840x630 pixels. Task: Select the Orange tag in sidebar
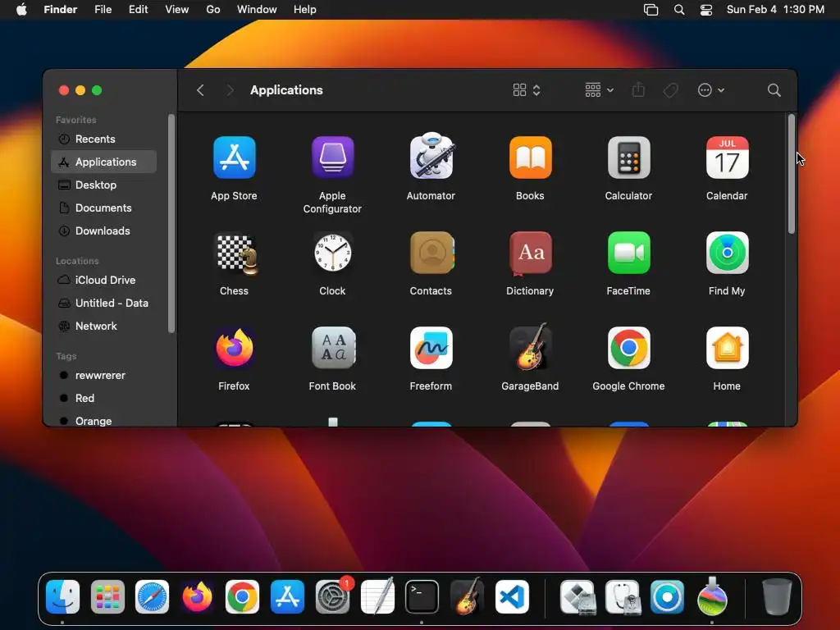point(104,421)
